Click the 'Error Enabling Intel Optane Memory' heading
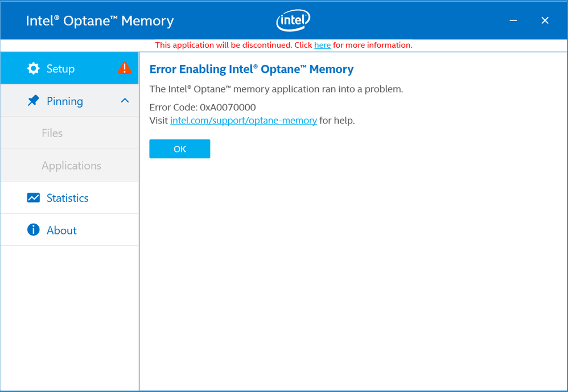This screenshot has height=392, width=568. pyautogui.click(x=252, y=69)
